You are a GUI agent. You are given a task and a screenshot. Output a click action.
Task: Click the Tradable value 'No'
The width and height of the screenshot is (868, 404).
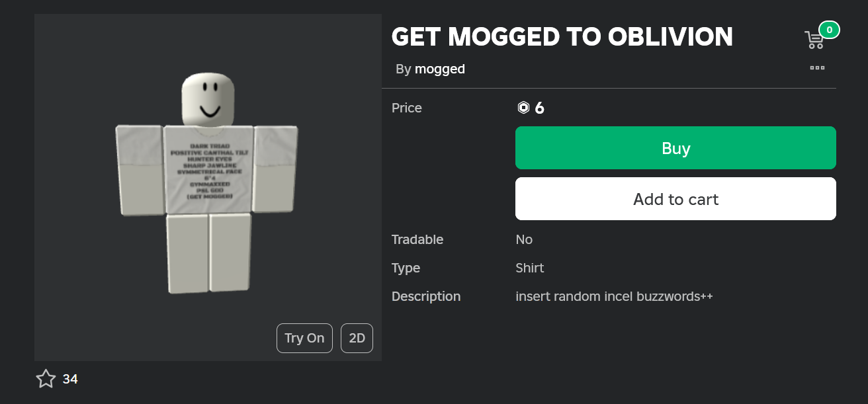[x=524, y=239]
